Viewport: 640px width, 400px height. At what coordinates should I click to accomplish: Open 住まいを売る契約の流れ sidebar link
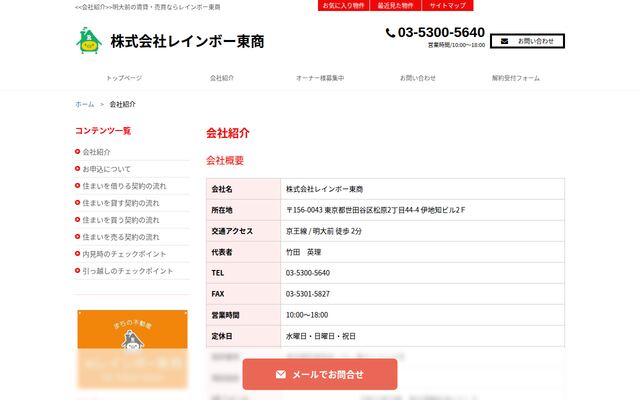pyautogui.click(x=121, y=237)
